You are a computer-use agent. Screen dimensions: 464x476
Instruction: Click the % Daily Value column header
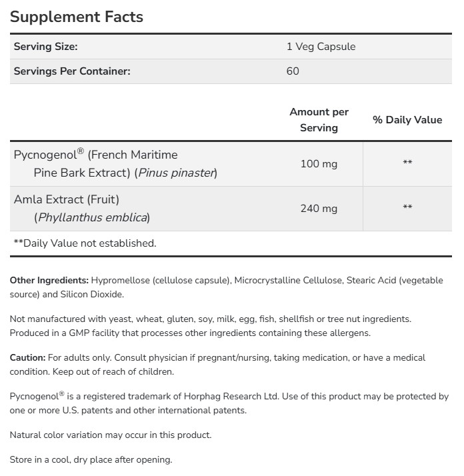[407, 120]
